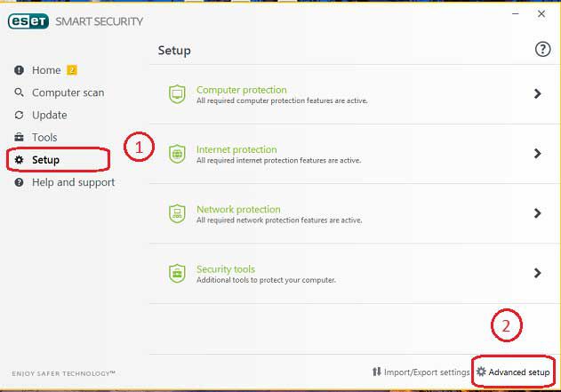Select the Setup sidebar item
This screenshot has width=561, height=392.
tap(45, 160)
